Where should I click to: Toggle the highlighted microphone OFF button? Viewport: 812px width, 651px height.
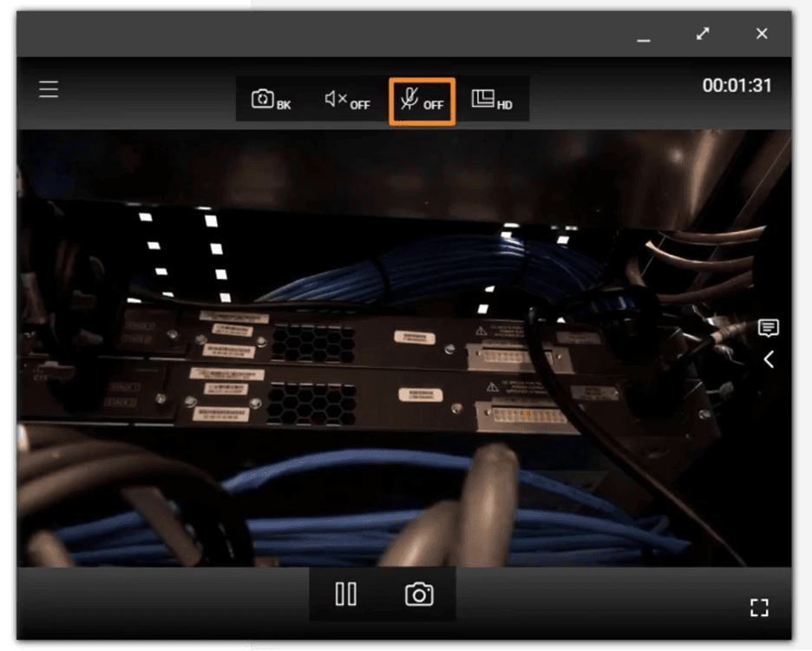point(422,101)
